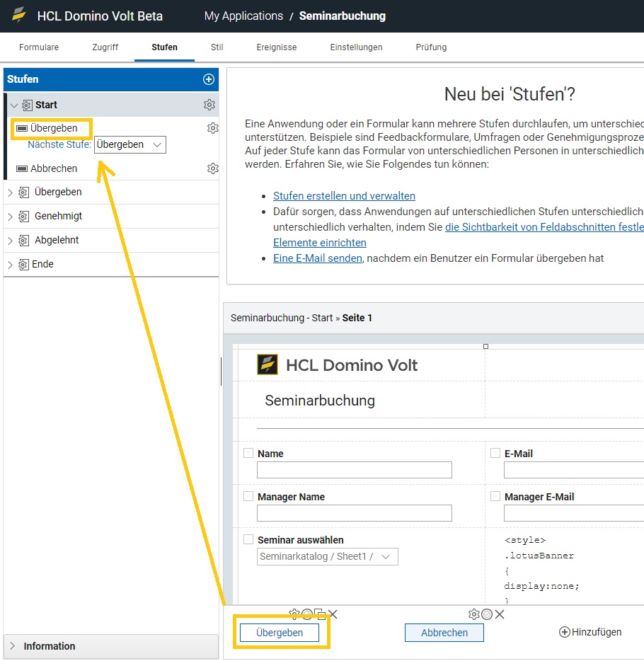This screenshot has width=644, height=661.
Task: Open settings gear for the Übergeben action
Action: (213, 127)
